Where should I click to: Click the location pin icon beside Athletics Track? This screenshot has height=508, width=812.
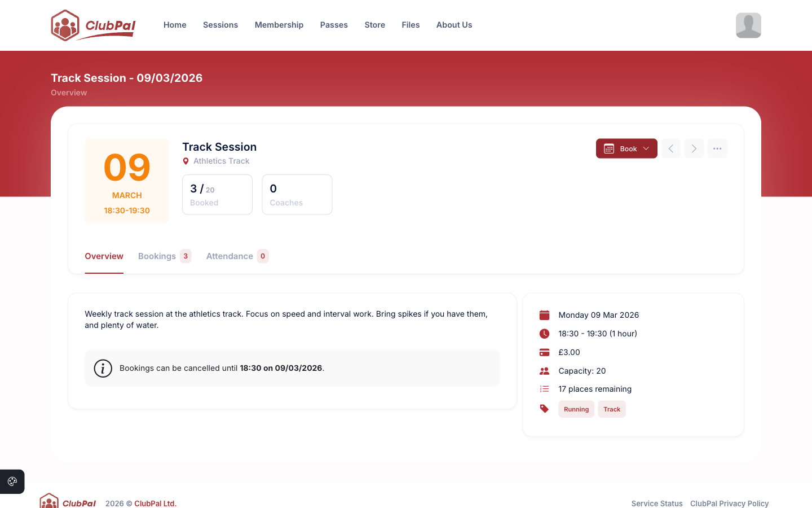tap(186, 161)
